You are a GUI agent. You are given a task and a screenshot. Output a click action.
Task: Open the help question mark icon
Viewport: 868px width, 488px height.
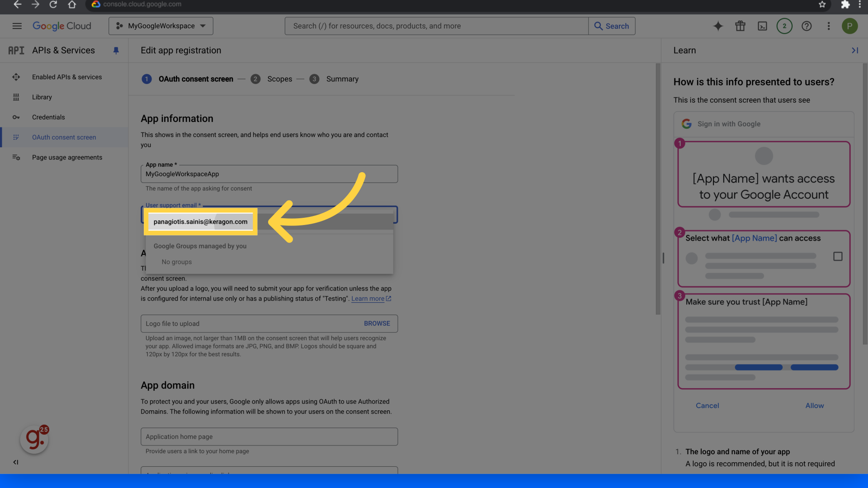click(807, 26)
